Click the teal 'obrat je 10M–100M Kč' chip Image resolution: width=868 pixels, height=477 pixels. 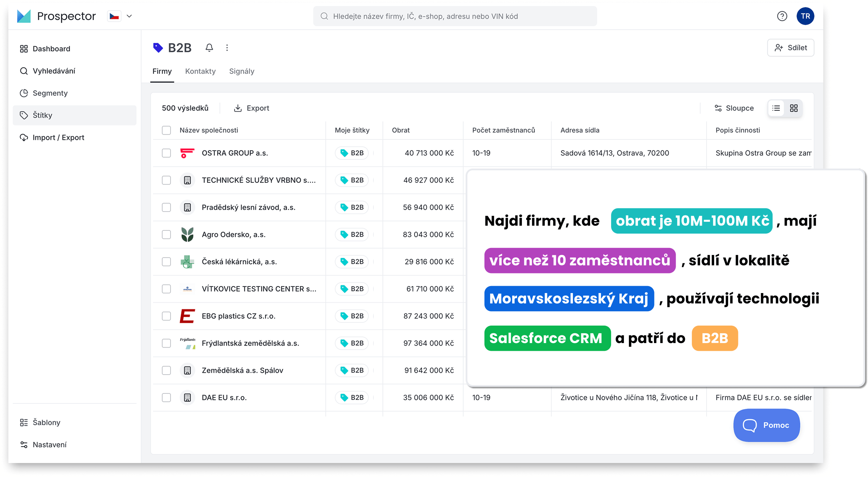pos(691,221)
